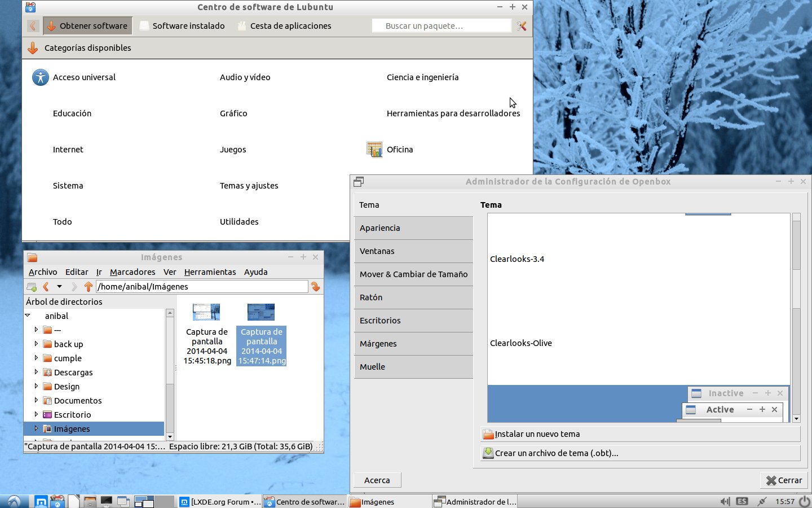Open the Editar menu

77,272
